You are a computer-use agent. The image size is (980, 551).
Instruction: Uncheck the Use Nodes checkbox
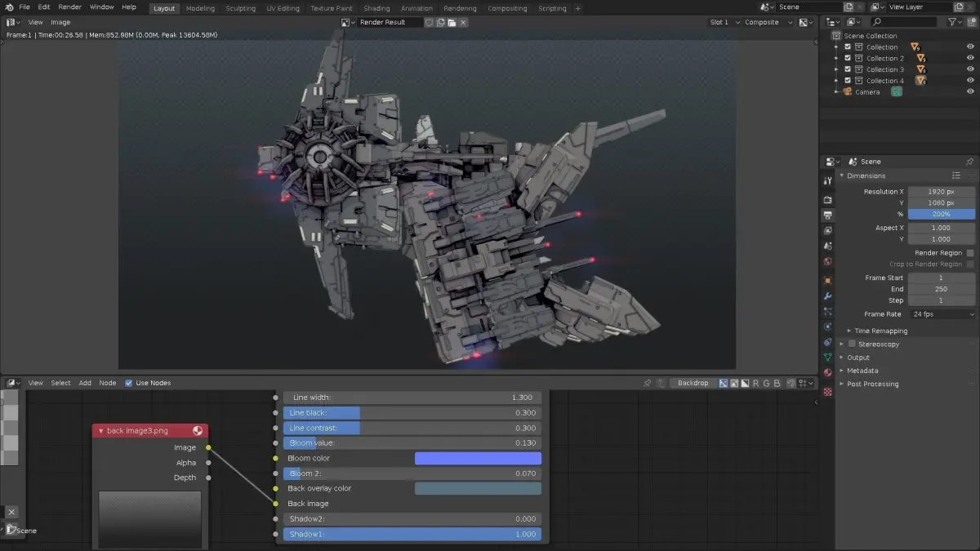tap(128, 383)
